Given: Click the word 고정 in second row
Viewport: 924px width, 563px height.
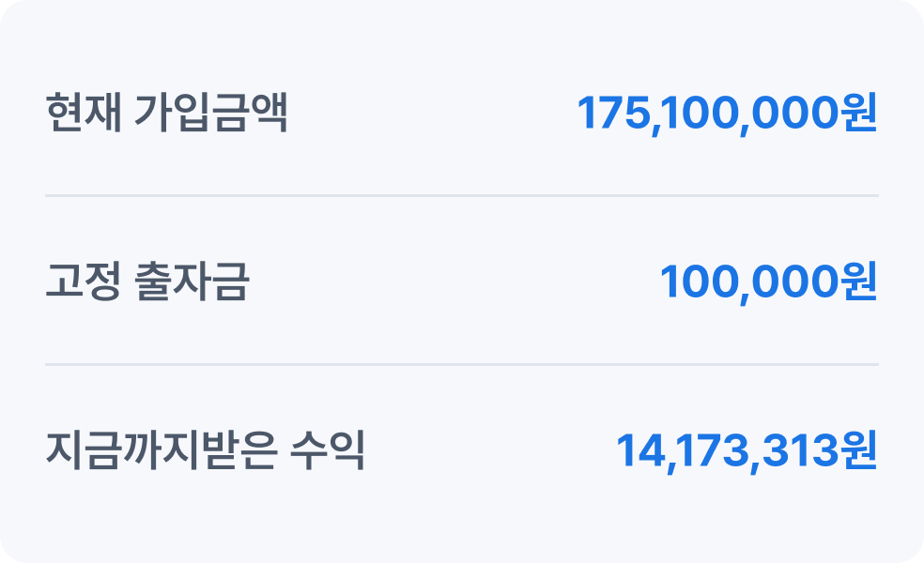Looking at the screenshot, I should (x=83, y=281).
